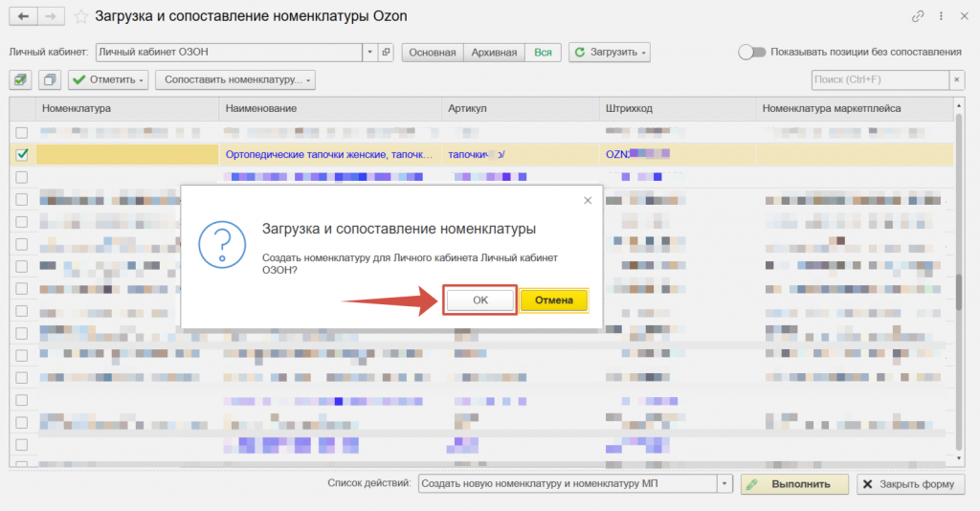This screenshot has height=511, width=980.
Task: Add form to favorites with star icon
Action: tap(81, 17)
